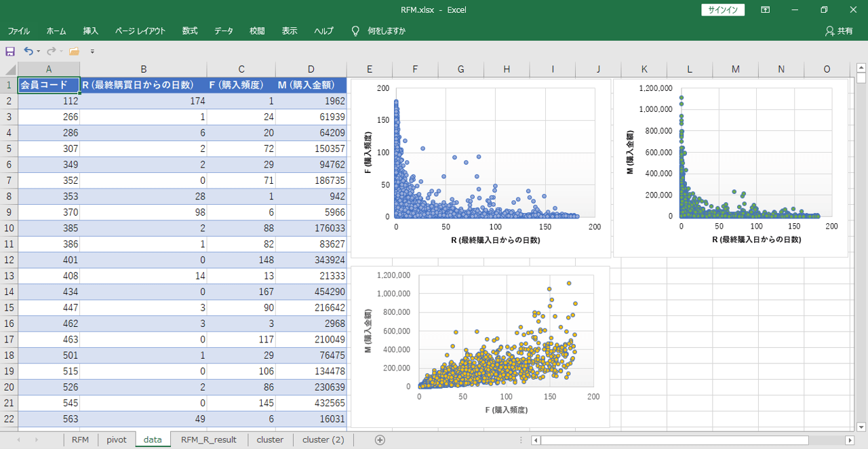868x449 pixels.
Task: Switch to the RFM sheet tab
Action: pos(80,440)
